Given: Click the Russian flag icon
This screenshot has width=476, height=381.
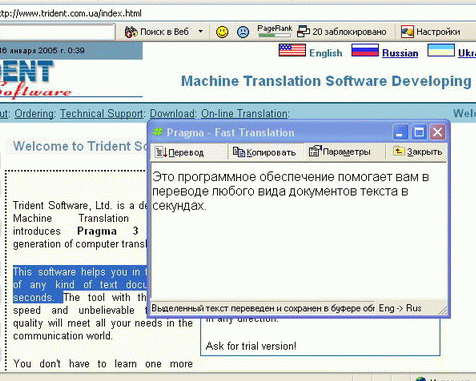Looking at the screenshot, I should tap(365, 50).
